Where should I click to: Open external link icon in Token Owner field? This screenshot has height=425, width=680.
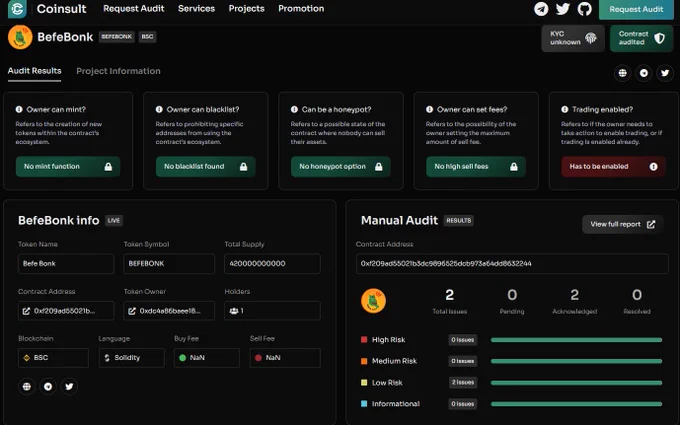point(132,311)
